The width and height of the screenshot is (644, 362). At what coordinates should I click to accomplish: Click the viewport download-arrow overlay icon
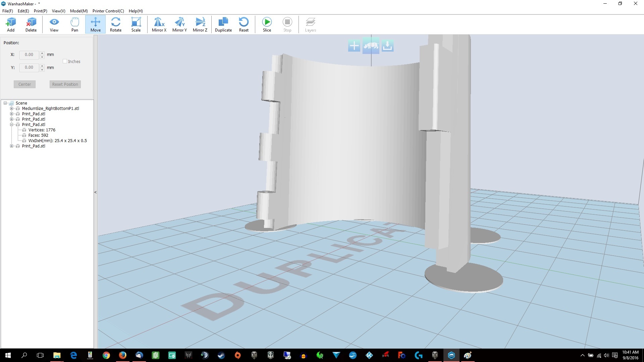click(387, 46)
